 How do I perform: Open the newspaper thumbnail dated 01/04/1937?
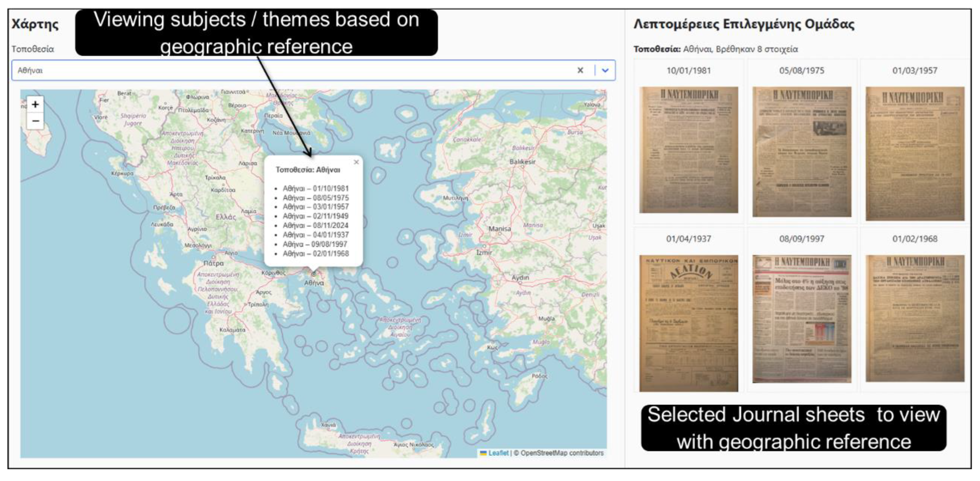(689, 323)
